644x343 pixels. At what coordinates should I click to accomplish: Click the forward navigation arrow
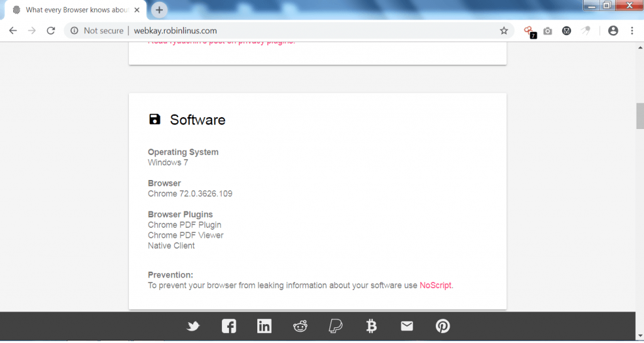click(31, 31)
